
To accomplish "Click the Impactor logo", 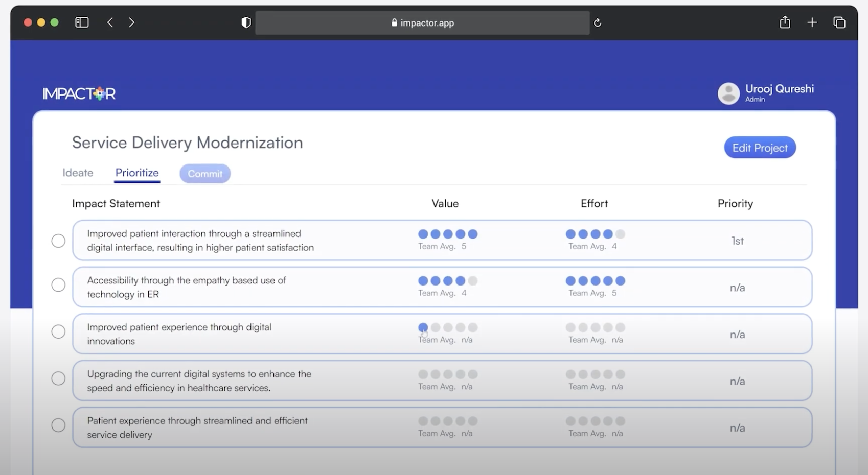I will click(79, 93).
